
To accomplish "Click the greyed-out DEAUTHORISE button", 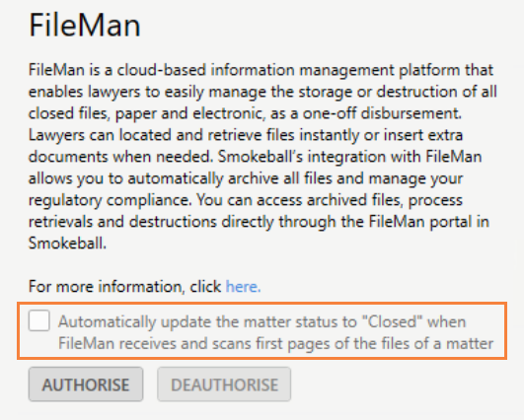I will (224, 385).
